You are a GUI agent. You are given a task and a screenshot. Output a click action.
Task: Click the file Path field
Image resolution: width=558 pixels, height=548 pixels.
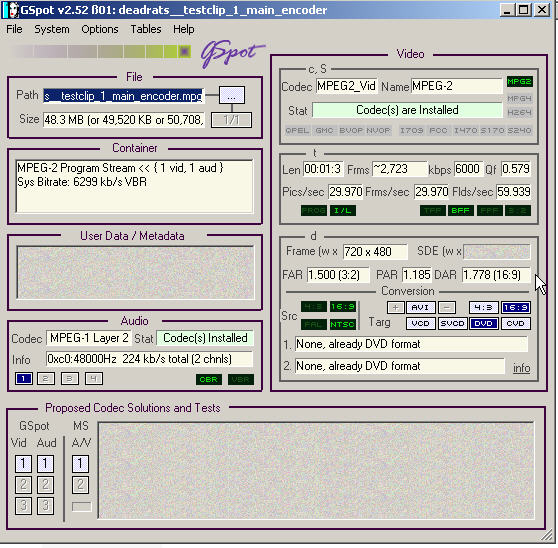click(x=123, y=96)
